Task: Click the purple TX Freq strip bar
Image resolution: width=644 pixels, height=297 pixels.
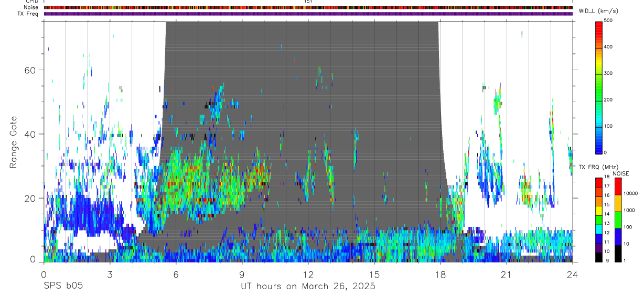Action: click(x=308, y=14)
